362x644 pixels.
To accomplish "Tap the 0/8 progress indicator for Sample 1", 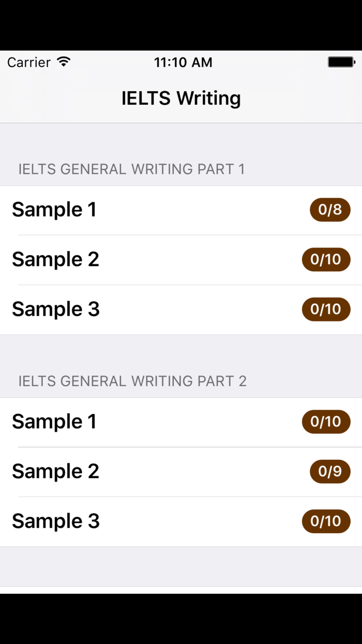I will 329,210.
